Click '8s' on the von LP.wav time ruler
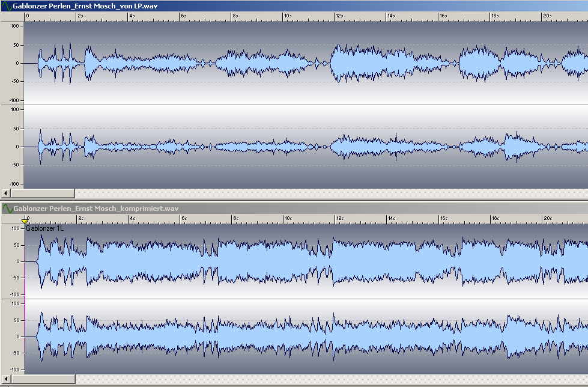 point(235,16)
